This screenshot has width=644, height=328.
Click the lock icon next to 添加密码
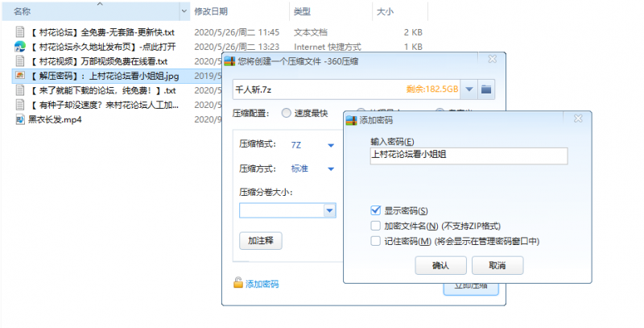(x=237, y=284)
